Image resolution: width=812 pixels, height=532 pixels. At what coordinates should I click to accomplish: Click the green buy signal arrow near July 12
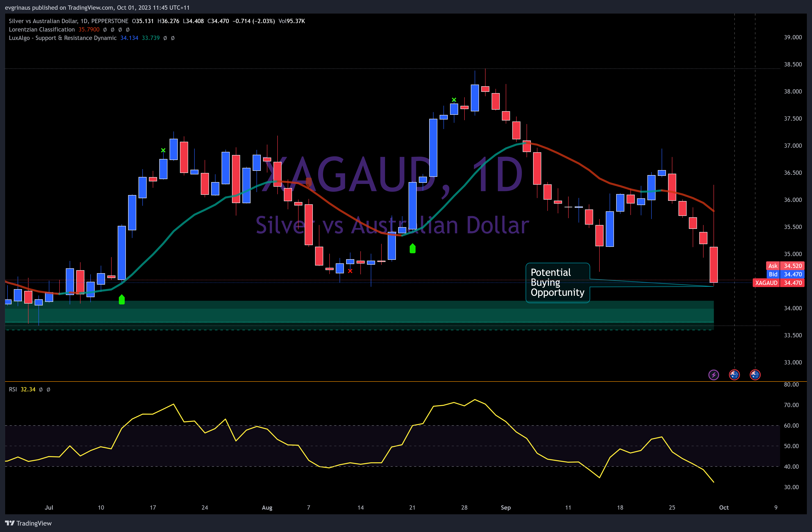[122, 299]
